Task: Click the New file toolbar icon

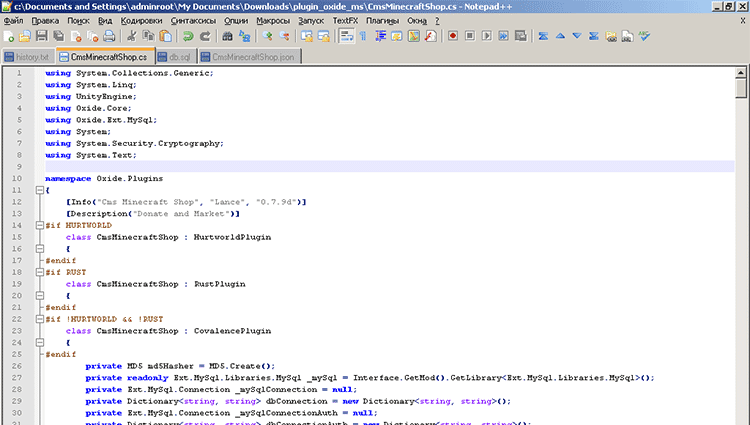Action: [x=9, y=36]
